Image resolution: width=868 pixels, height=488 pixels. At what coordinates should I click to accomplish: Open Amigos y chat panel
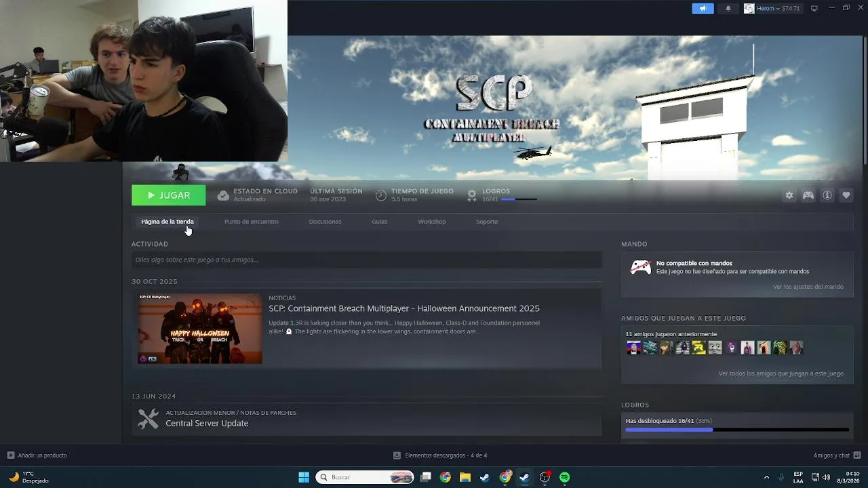[837, 455]
